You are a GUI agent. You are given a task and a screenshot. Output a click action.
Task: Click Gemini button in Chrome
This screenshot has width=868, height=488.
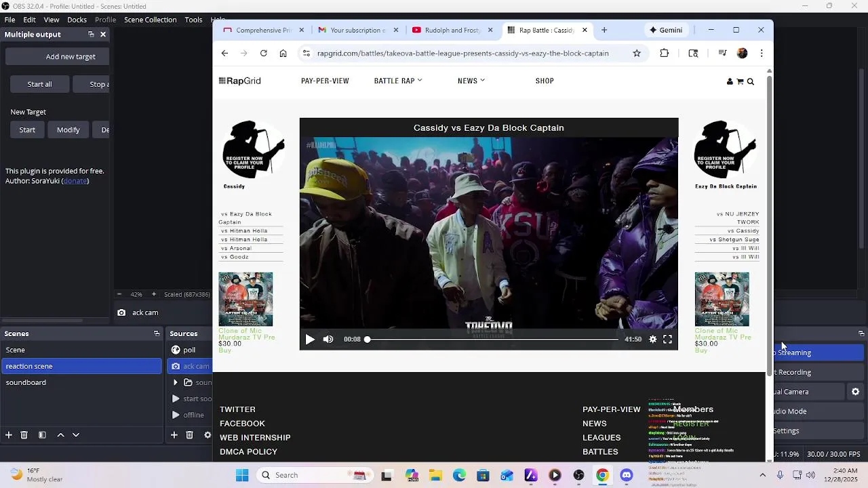pyautogui.click(x=666, y=30)
